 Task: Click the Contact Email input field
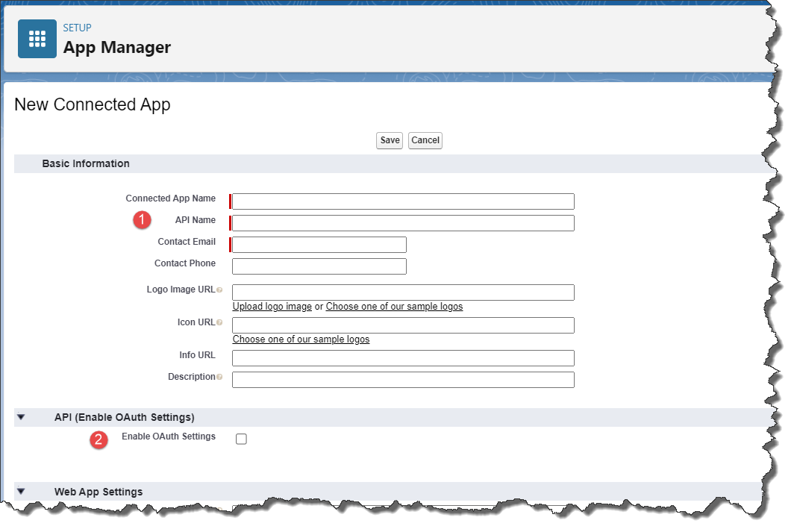click(319, 245)
